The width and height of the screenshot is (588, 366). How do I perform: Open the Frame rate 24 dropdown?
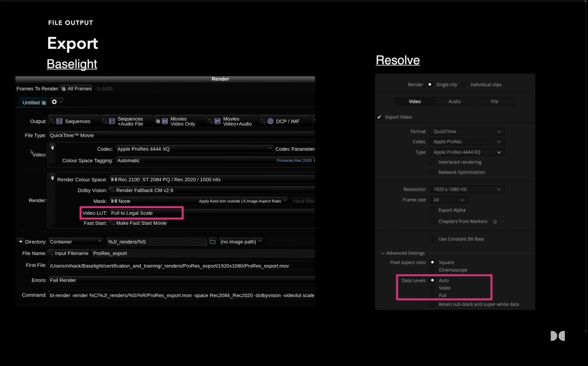[449, 200]
